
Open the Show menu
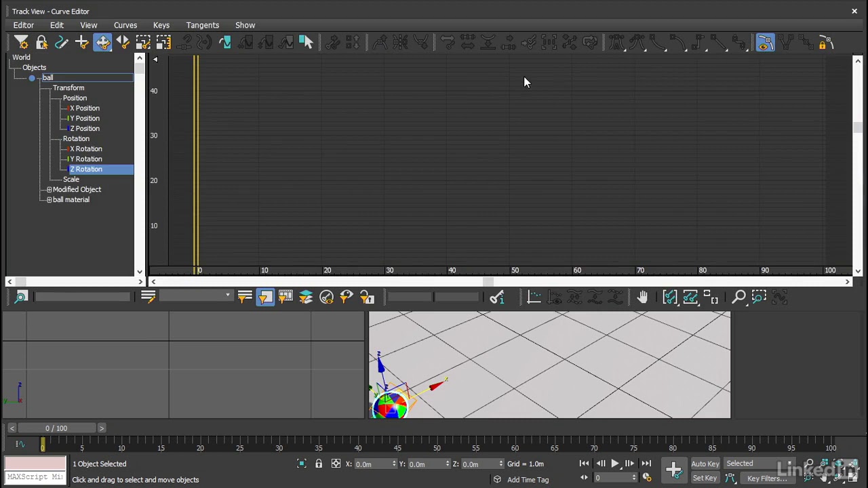245,25
